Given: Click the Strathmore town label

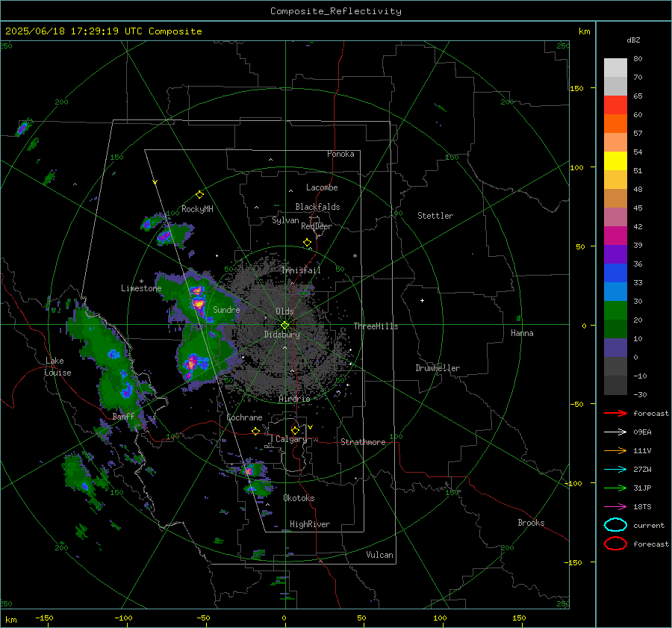Looking at the screenshot, I should (363, 442).
